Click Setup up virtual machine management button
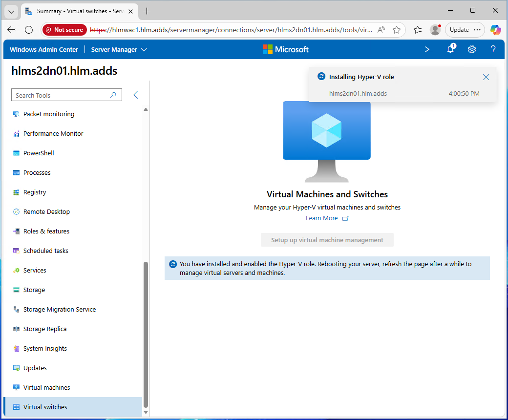508x420 pixels. pos(327,240)
